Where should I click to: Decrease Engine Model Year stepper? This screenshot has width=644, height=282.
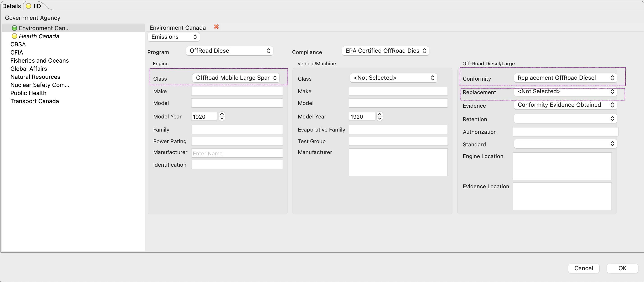[222, 118]
